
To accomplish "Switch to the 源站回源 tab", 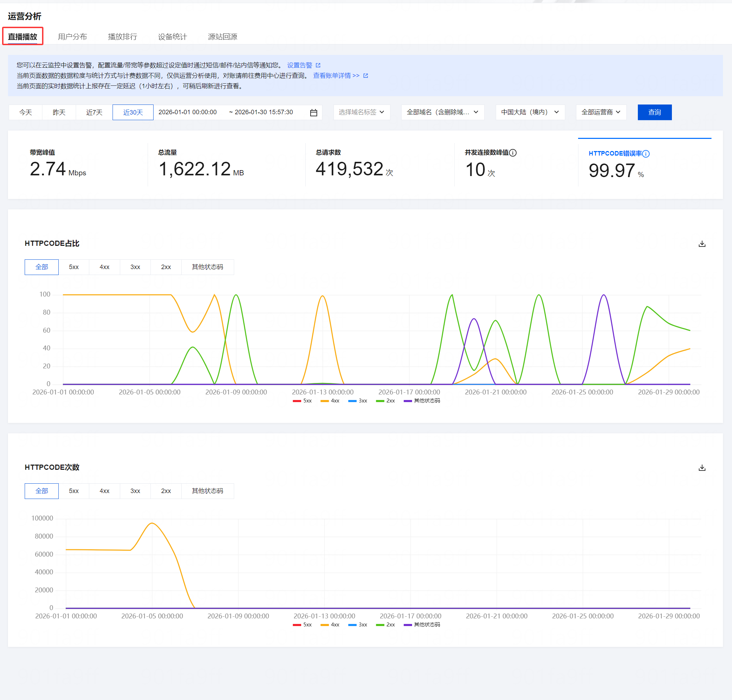I will click(222, 36).
